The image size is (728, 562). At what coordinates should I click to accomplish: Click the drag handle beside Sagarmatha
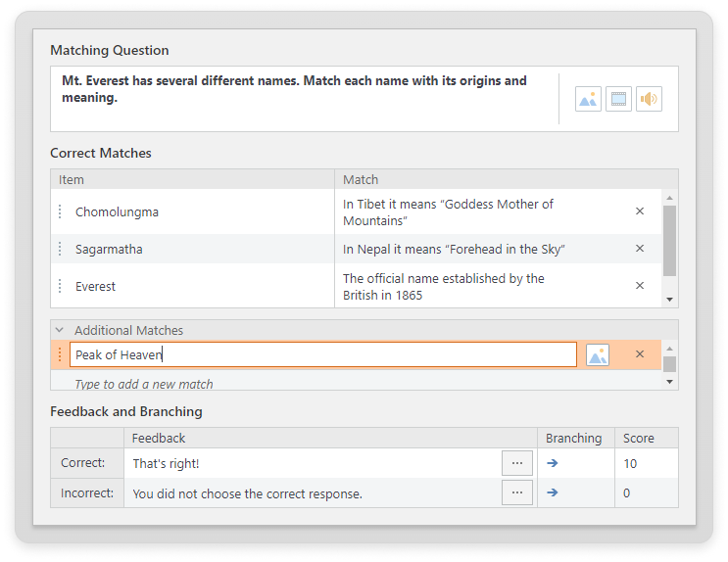[x=60, y=249]
